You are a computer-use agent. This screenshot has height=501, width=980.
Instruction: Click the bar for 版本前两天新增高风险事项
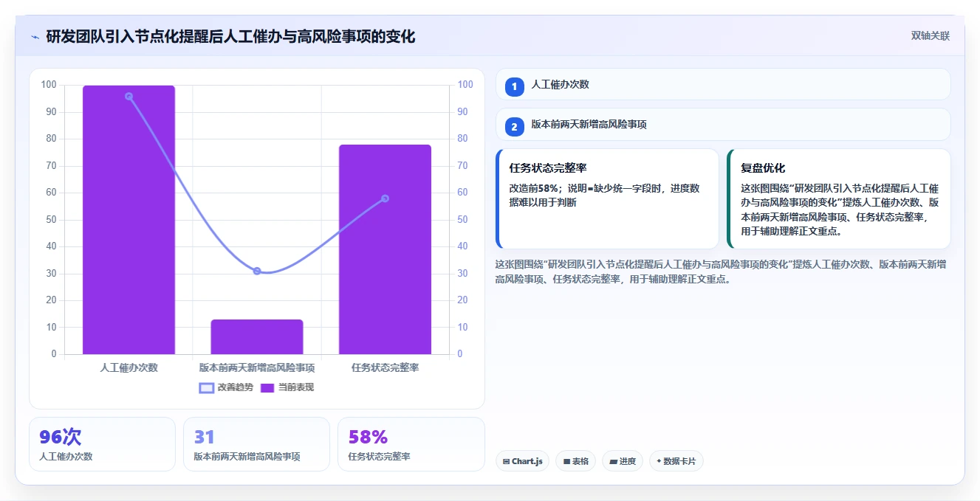pyautogui.click(x=257, y=336)
